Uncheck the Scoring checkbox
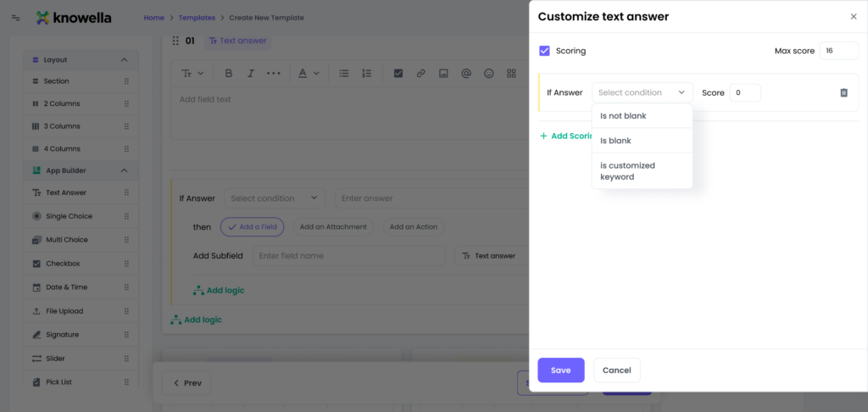The height and width of the screenshot is (412, 868). point(544,51)
